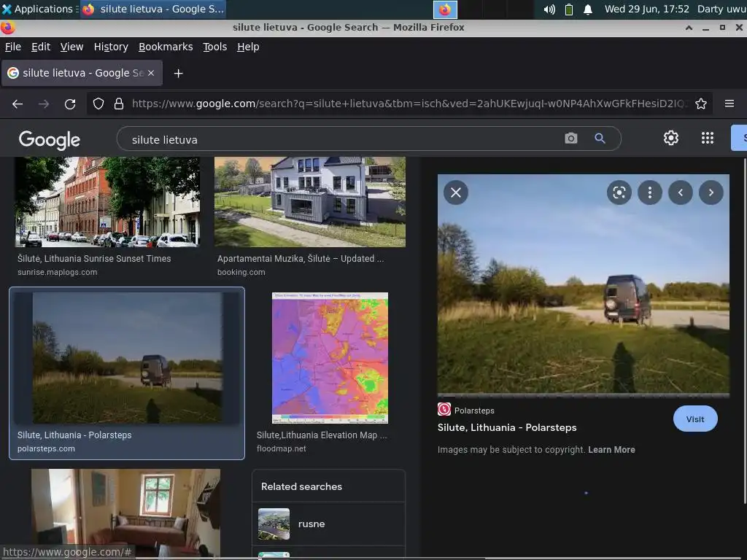This screenshot has width=747, height=560.
Task: Open polarsteps.com source link under thumbnail
Action: [x=46, y=448]
